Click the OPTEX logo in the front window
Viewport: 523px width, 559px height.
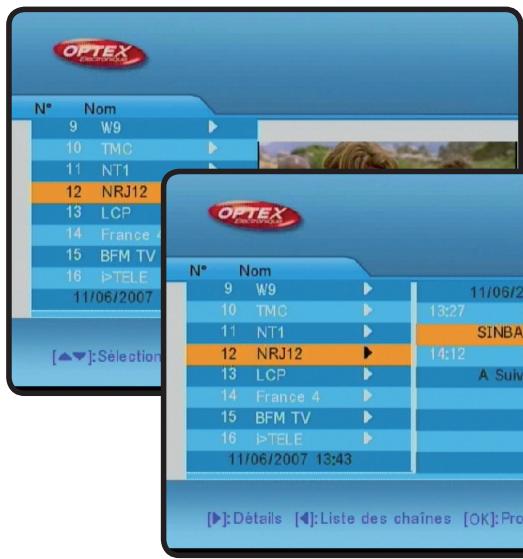point(255,216)
